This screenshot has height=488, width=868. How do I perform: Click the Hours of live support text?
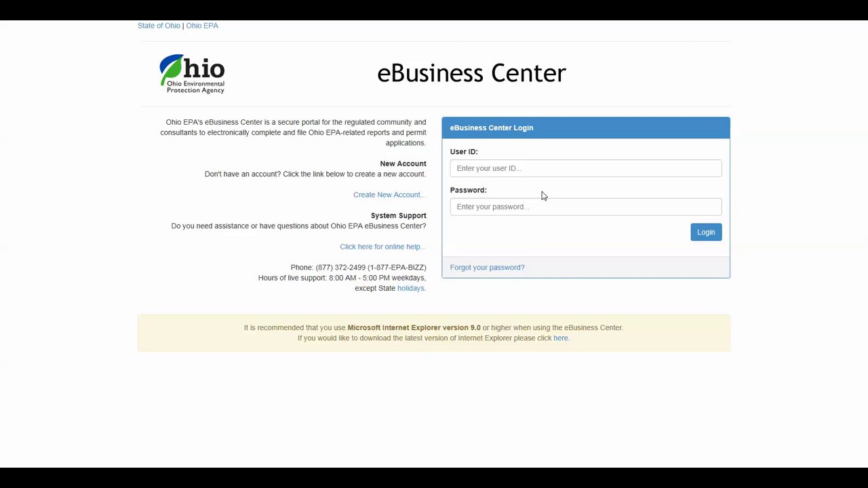342,278
